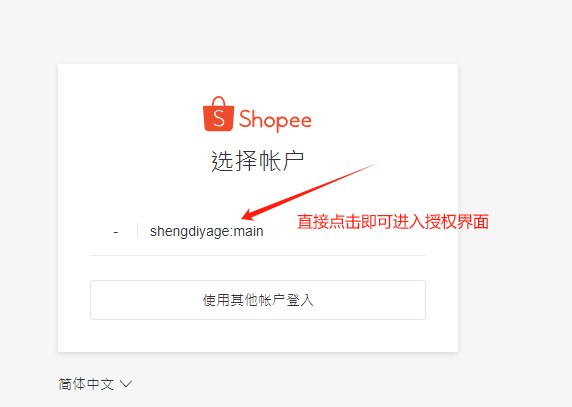Click the white S letter inside the bag
This screenshot has height=407, width=572.
coord(219,118)
